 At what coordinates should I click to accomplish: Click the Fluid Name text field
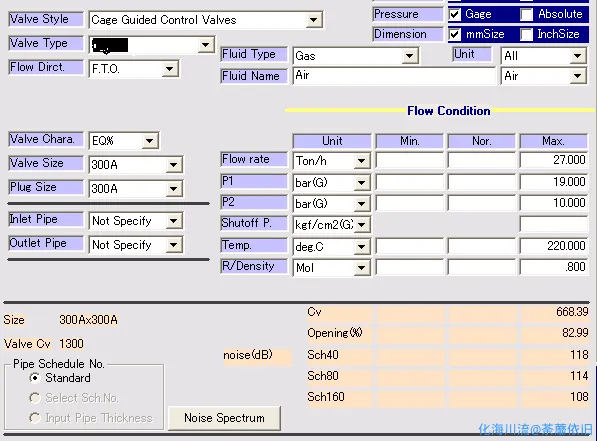(x=394, y=76)
